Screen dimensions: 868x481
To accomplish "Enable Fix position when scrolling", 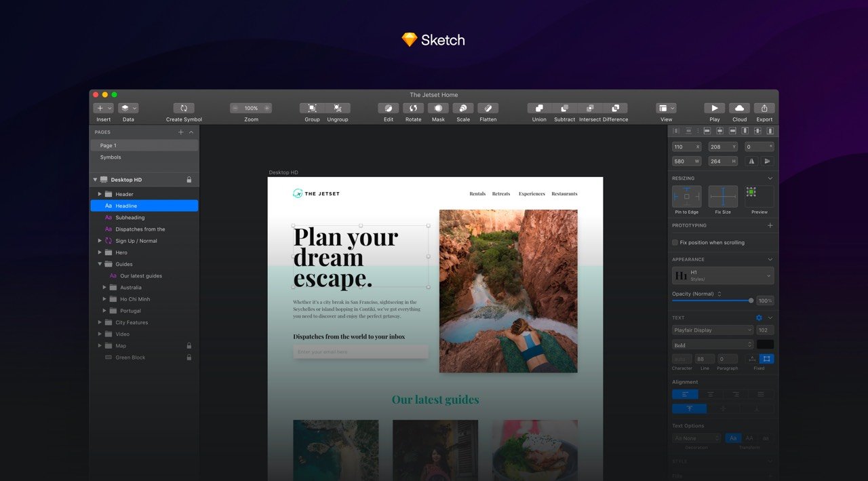I will (674, 242).
